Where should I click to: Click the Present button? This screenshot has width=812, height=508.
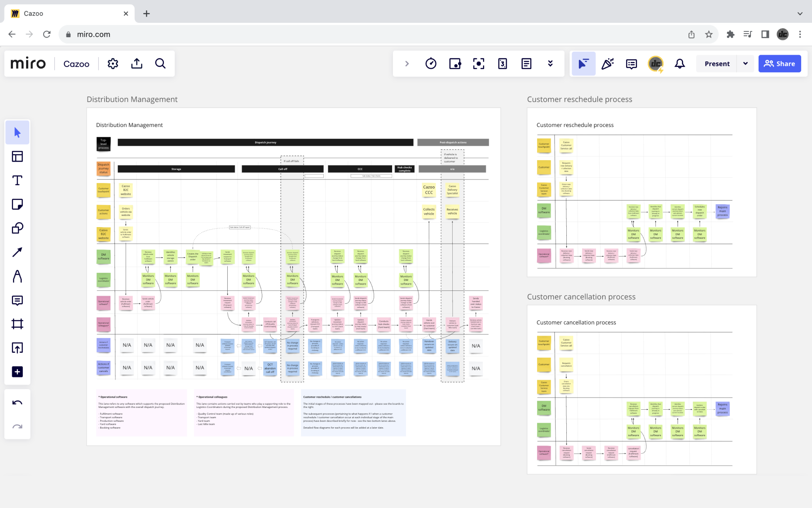pos(717,64)
